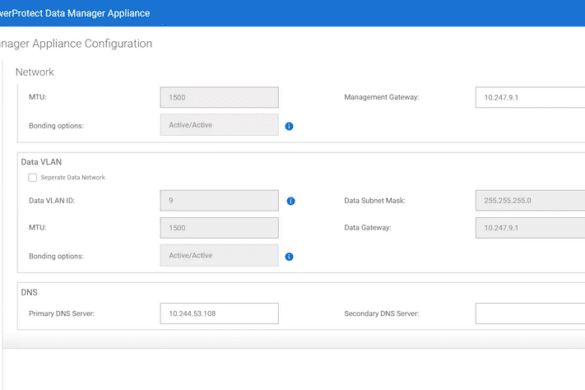Click the DNS section heading

pyautogui.click(x=29, y=292)
